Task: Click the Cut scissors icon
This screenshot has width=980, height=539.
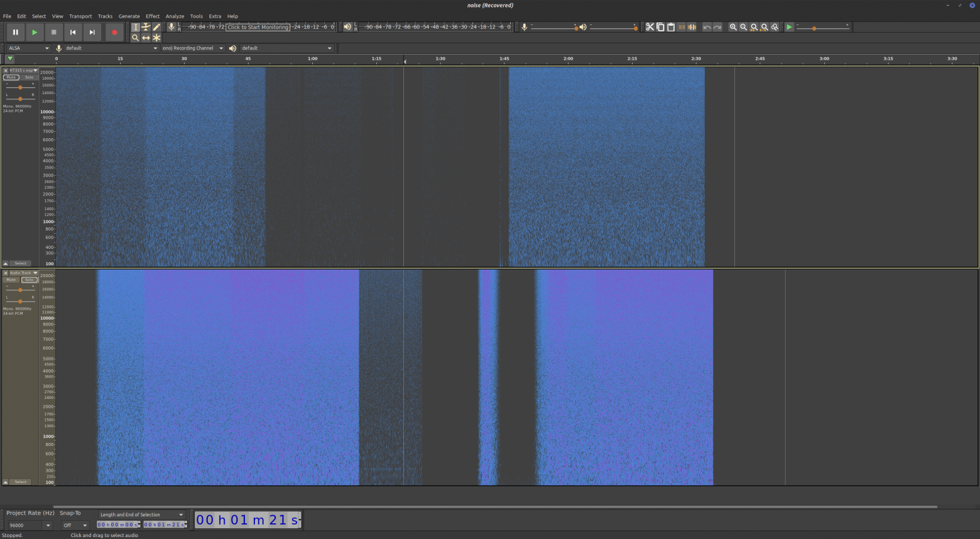Action: click(x=650, y=27)
